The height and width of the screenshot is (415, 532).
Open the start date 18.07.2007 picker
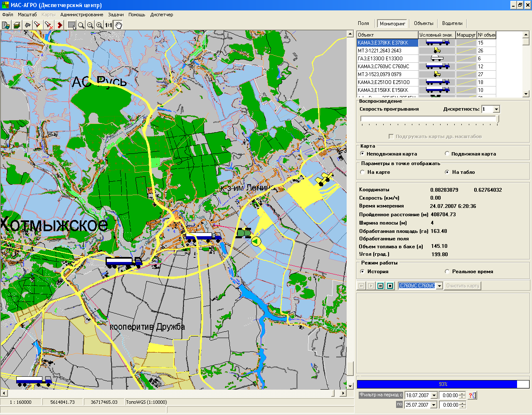click(434, 395)
